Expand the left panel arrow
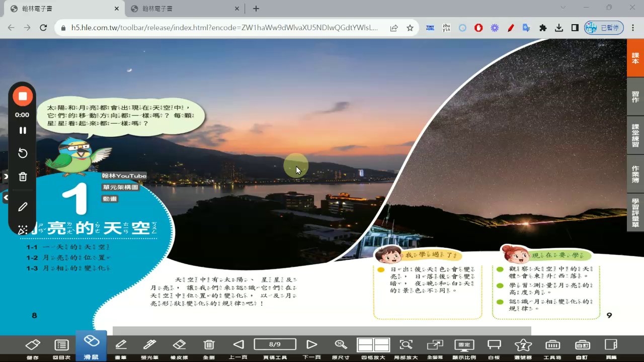 (6, 176)
